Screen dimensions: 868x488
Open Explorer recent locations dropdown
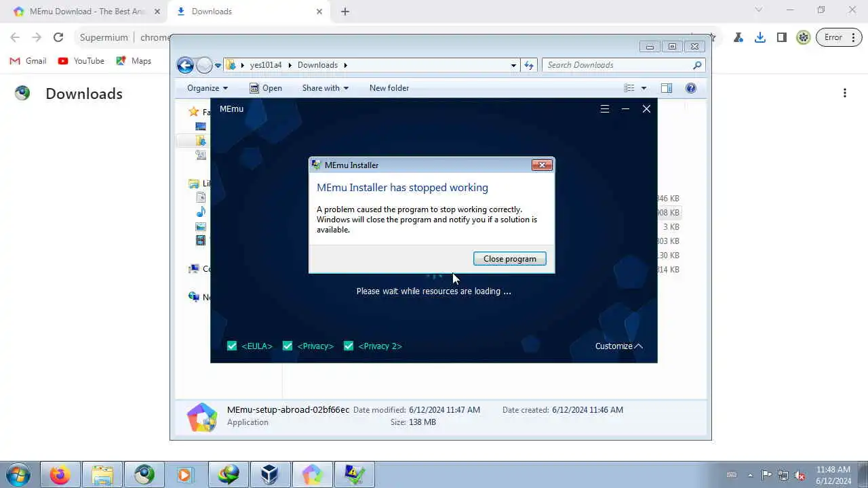(x=218, y=66)
